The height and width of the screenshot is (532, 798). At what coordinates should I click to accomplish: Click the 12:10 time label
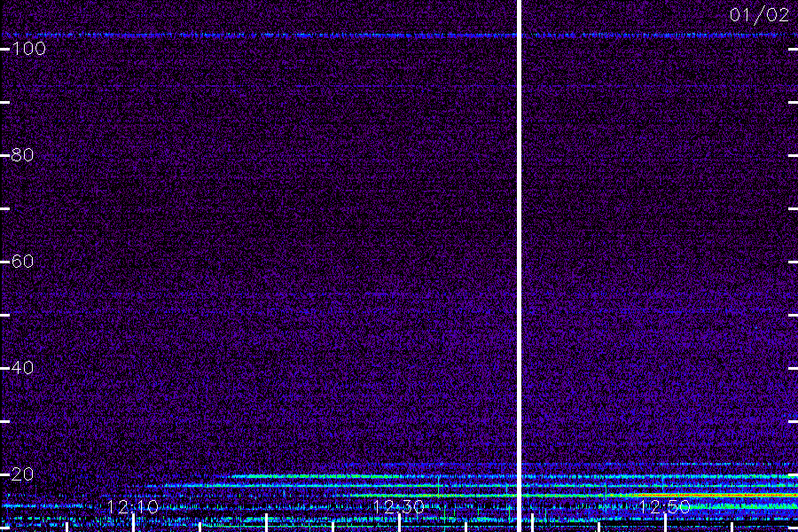tap(133, 507)
